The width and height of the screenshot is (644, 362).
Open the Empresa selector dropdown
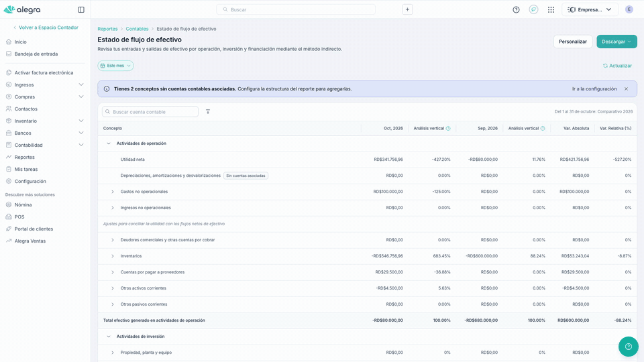(x=590, y=9)
